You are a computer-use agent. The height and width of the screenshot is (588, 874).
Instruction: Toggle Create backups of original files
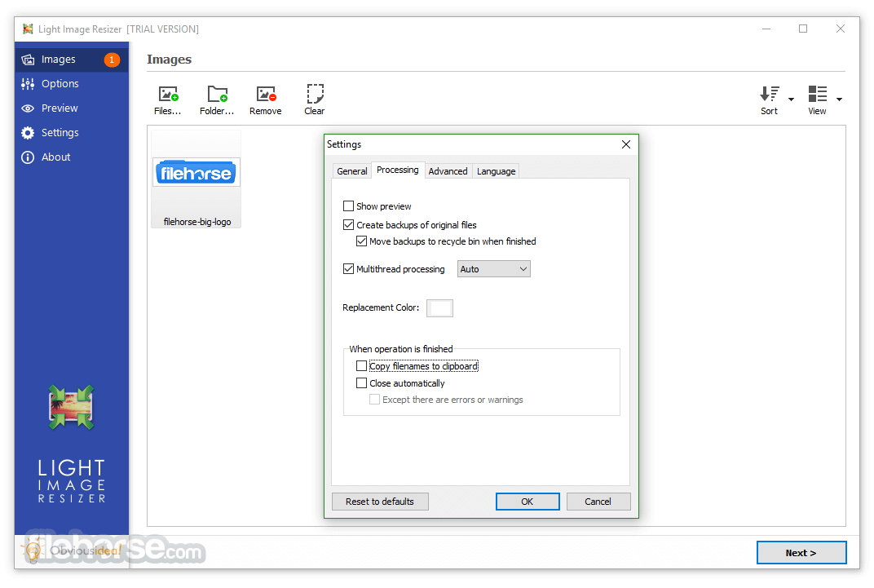point(348,224)
